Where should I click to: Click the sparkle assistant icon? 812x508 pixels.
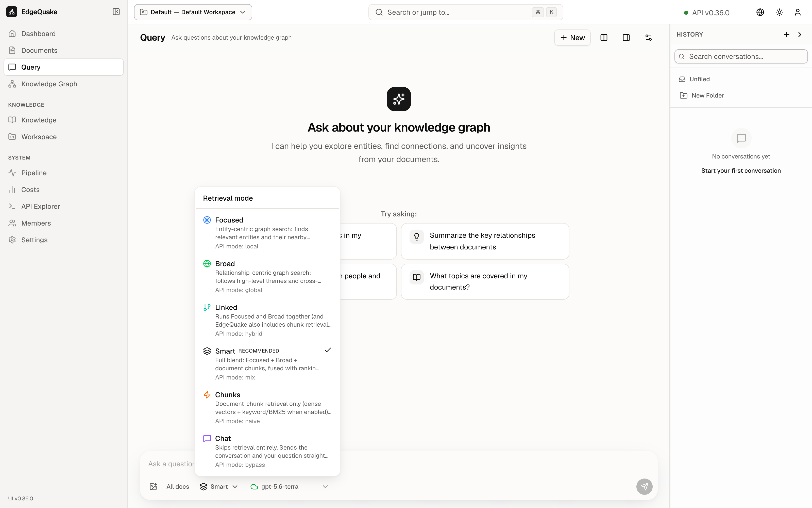[399, 99]
